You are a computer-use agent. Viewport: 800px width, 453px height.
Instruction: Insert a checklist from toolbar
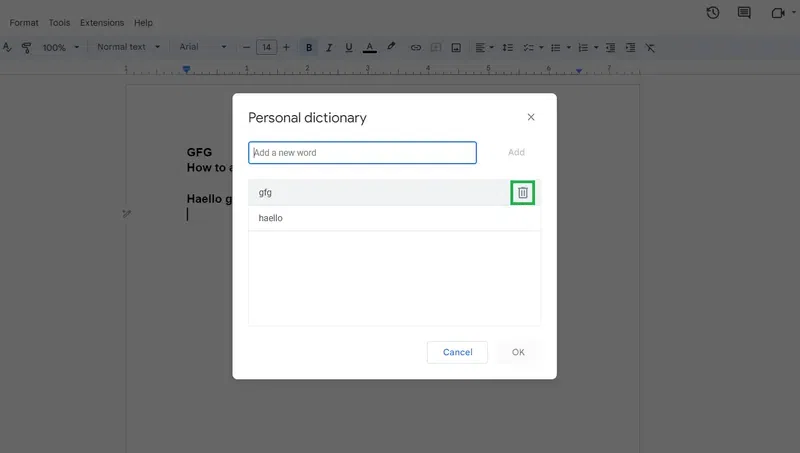tap(529, 47)
